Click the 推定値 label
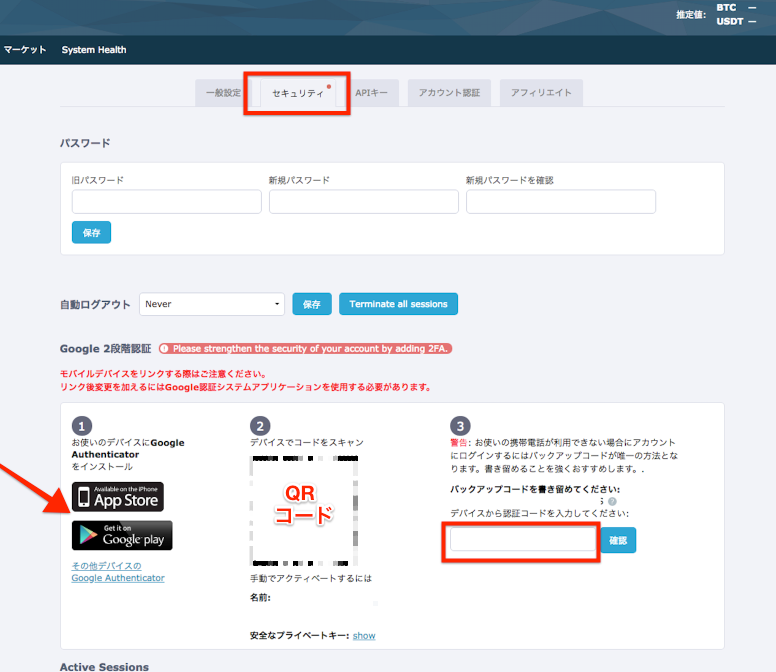Screen dimensions: 776x672 click(691, 14)
